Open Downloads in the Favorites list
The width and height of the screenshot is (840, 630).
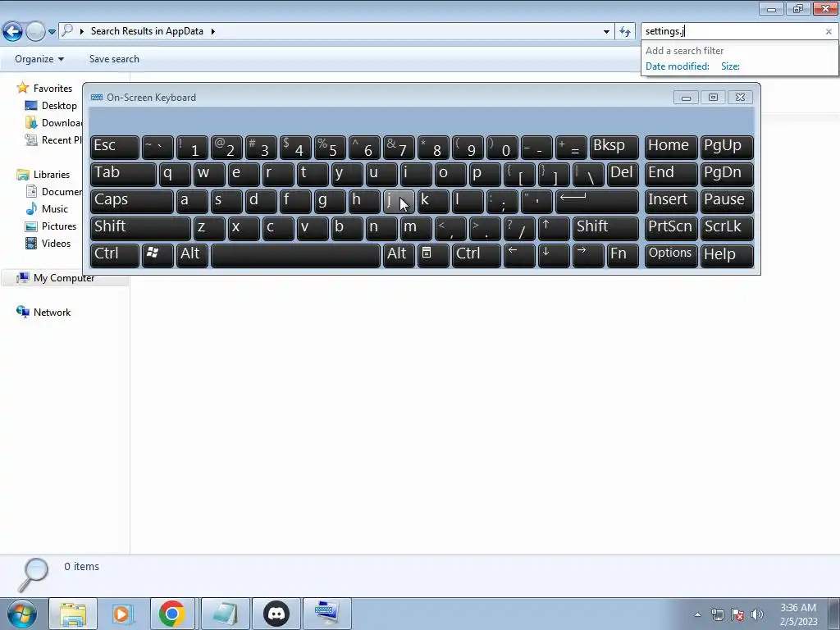(x=53, y=123)
